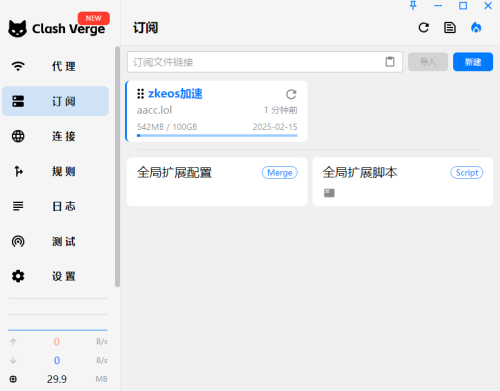Click the blue 新建 new button

[473, 62]
